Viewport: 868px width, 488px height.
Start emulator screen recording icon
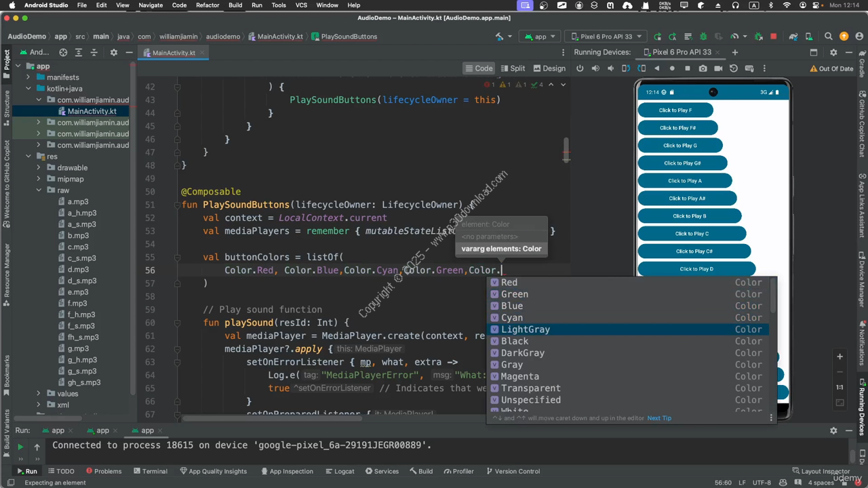[x=718, y=68]
